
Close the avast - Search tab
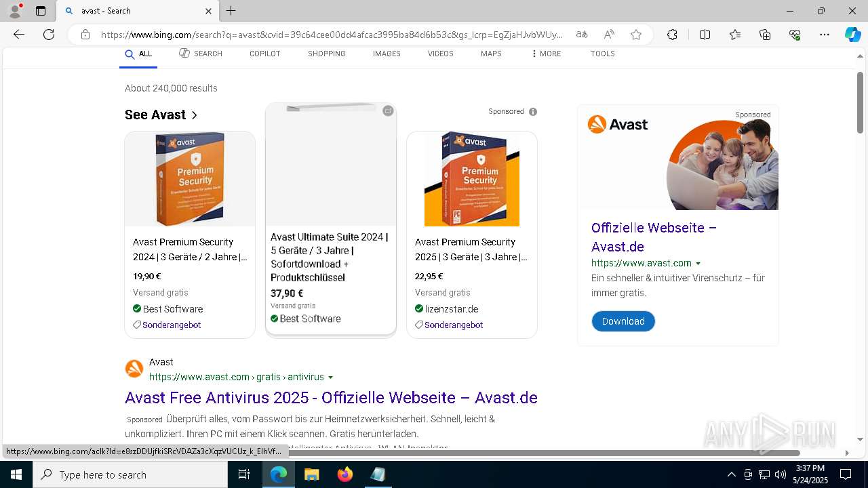click(x=208, y=11)
